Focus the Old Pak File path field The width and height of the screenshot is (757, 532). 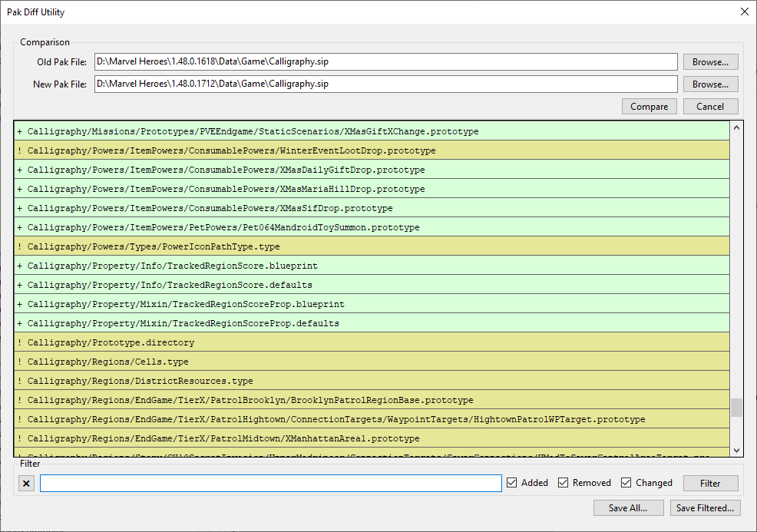pyautogui.click(x=386, y=61)
